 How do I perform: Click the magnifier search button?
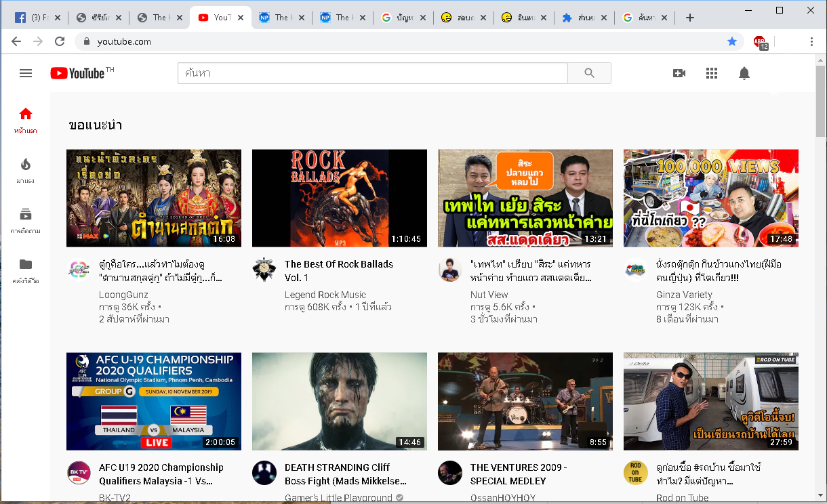(x=589, y=73)
